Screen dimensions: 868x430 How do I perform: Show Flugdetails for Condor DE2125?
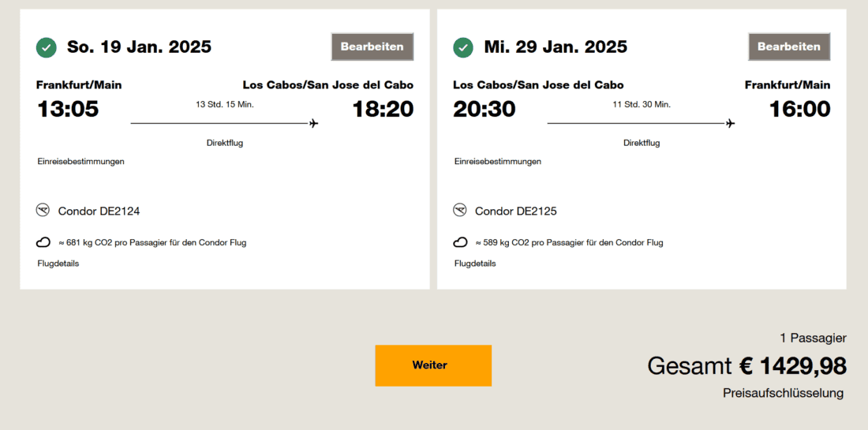(475, 264)
